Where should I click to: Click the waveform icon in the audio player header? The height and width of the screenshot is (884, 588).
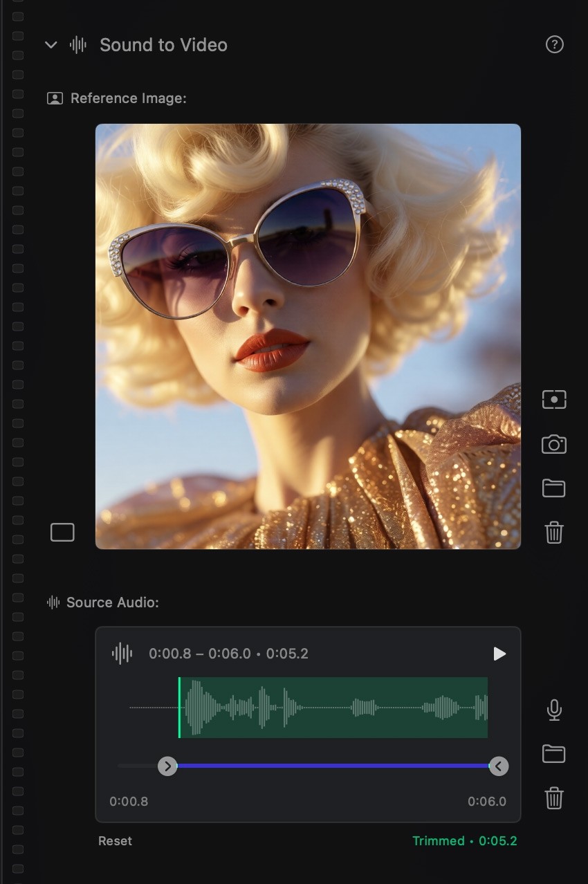pyautogui.click(x=122, y=653)
